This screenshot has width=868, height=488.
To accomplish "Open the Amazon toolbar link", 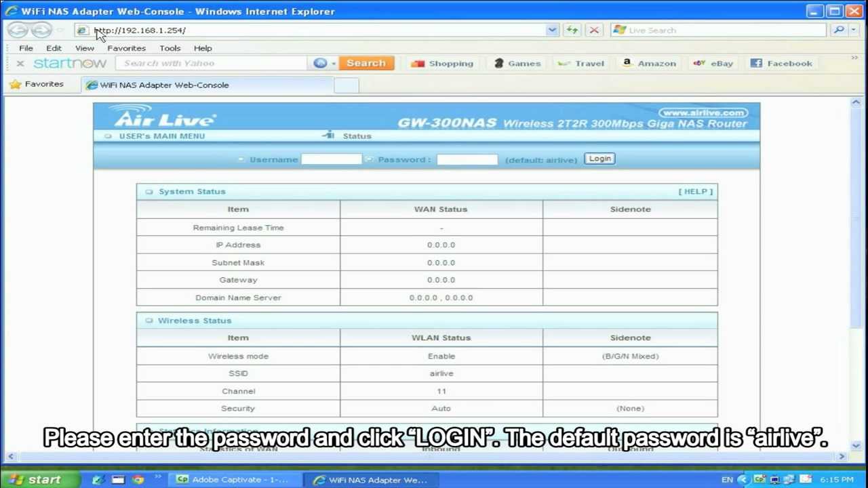I will click(x=649, y=63).
